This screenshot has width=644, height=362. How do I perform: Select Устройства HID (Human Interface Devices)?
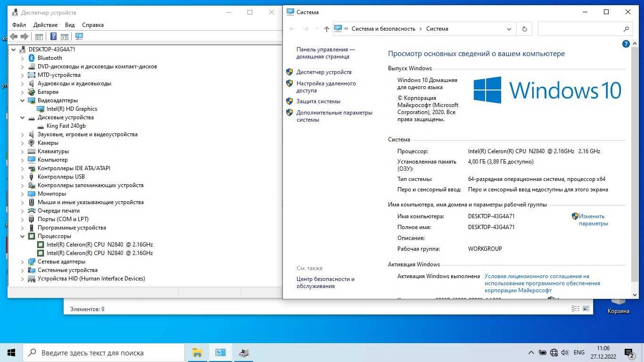91,279
